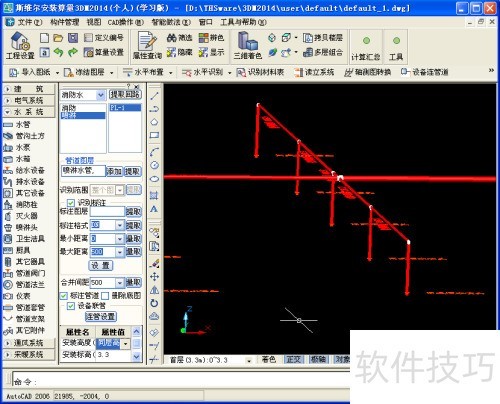This screenshot has width=500, height=404.
Task: Click the undo arrow icon in toolbar
Action: click(59, 52)
